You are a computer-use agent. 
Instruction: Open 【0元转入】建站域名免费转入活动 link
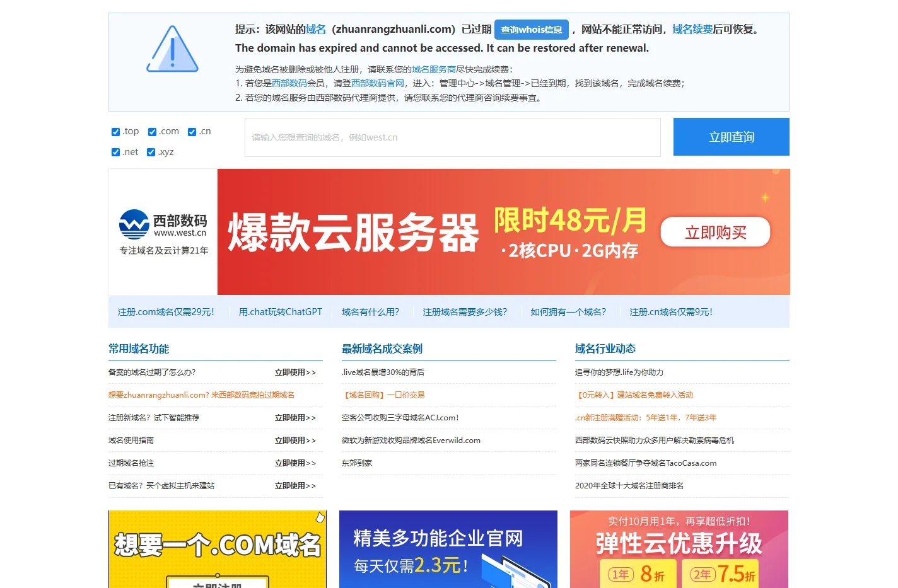[x=634, y=395]
